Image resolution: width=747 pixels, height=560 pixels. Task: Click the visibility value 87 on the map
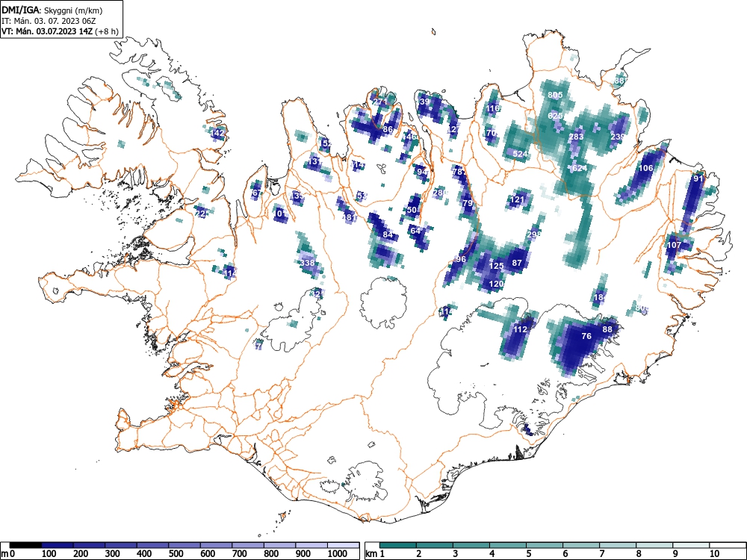coord(517,263)
